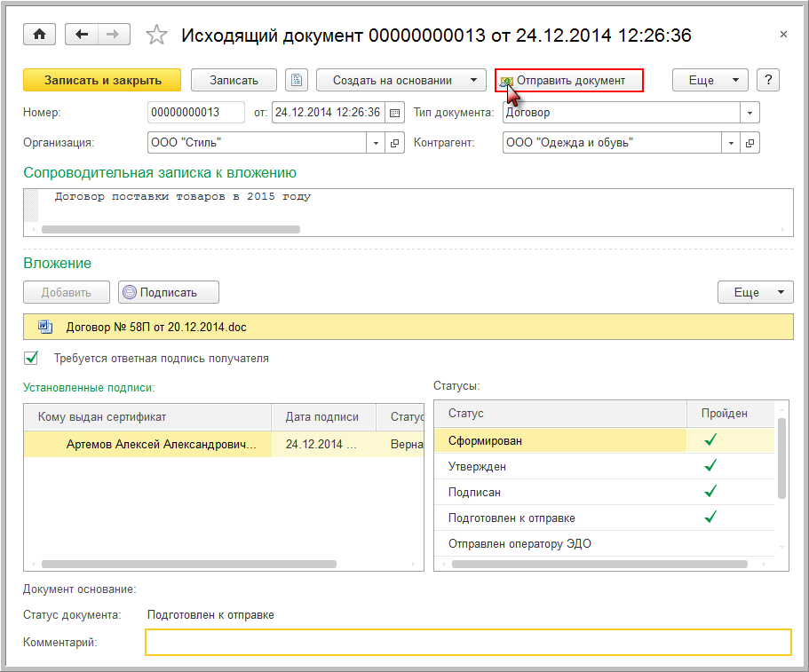Click 'Отправить документ' button
This screenshot has width=809, height=672.
coord(569,81)
